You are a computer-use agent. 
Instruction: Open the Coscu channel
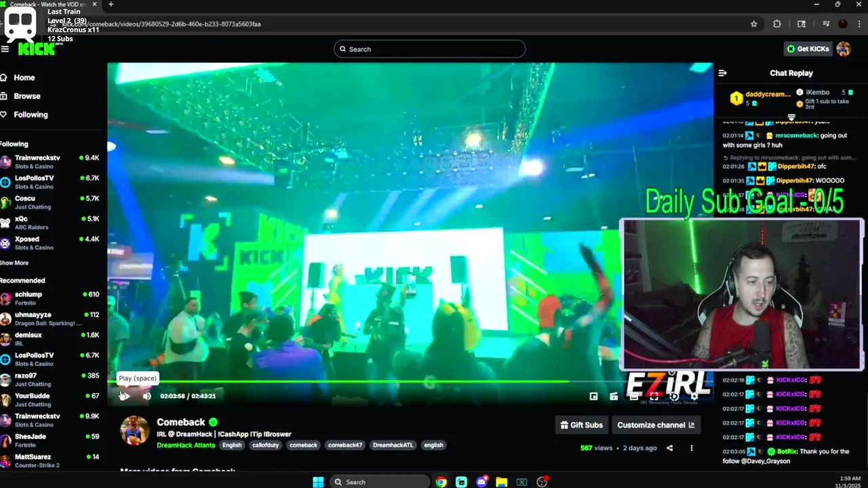pos(50,203)
